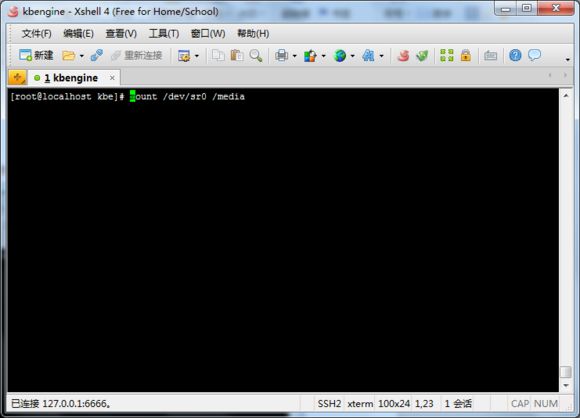Click the [root@localhost kbe]# prompt
580x418 pixels.
point(67,97)
